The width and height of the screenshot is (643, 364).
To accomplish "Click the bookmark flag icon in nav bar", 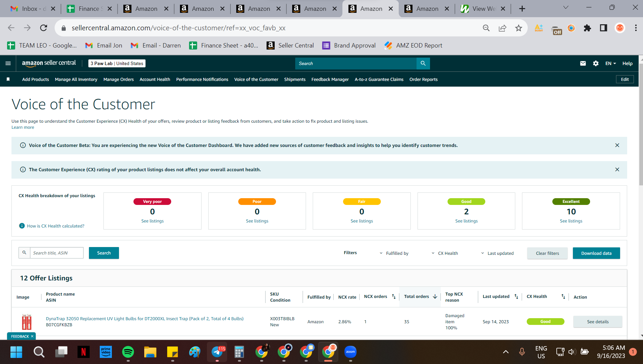I will pyautogui.click(x=8, y=79).
